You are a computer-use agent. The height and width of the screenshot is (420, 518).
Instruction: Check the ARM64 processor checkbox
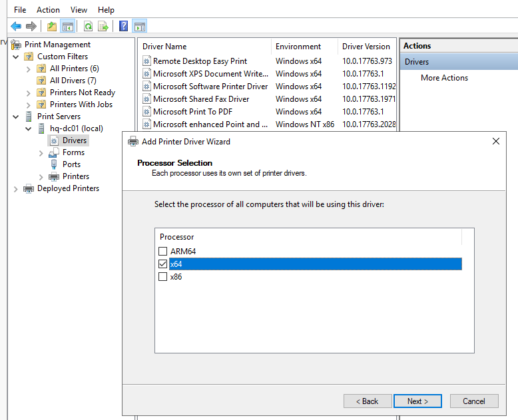(163, 252)
